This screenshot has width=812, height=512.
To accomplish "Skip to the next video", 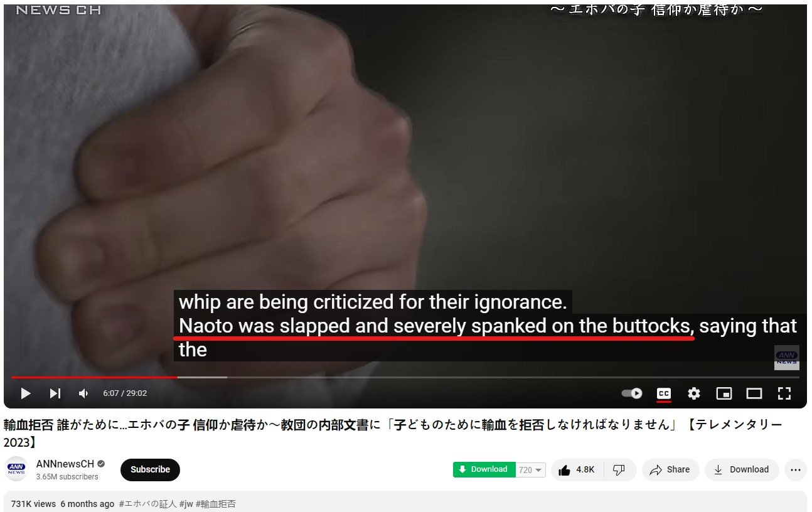I will (x=55, y=393).
